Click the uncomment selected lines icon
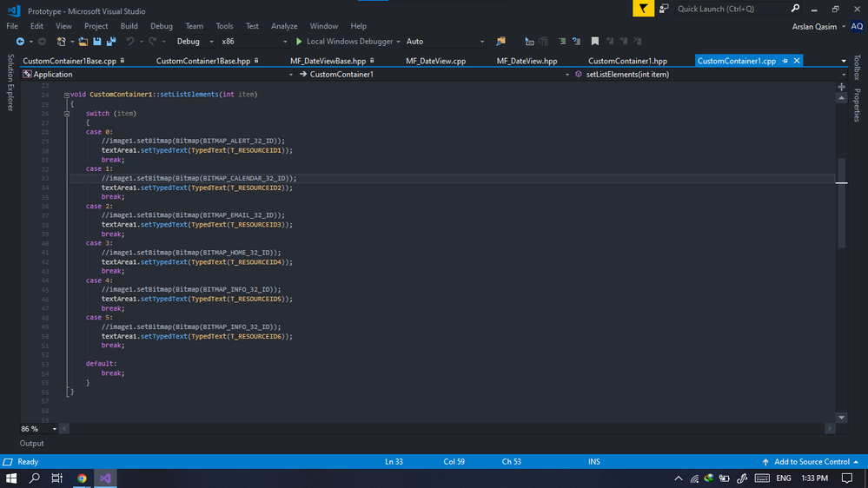868x488 pixels. tap(576, 42)
